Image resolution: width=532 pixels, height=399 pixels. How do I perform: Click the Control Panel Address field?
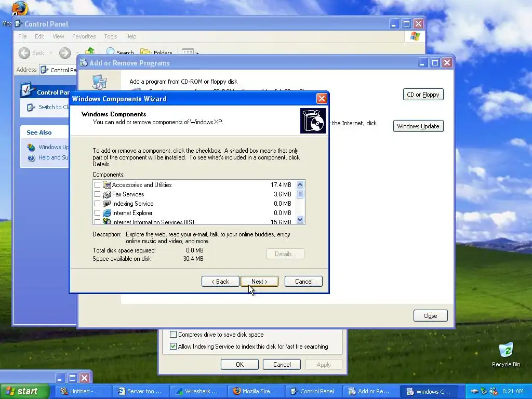coord(58,70)
